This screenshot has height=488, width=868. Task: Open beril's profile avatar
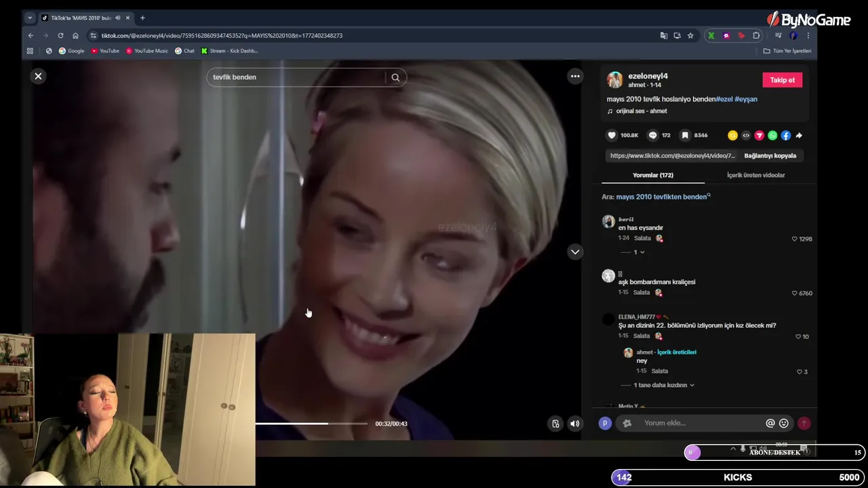[608, 222]
